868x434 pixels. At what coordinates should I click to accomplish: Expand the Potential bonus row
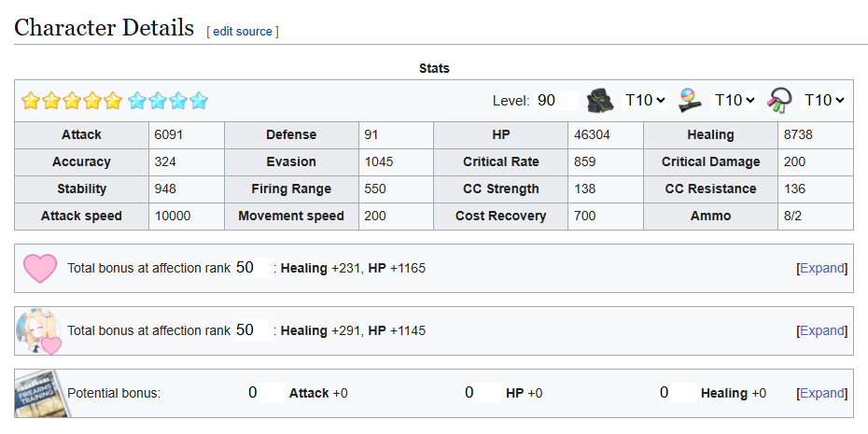[x=822, y=394]
